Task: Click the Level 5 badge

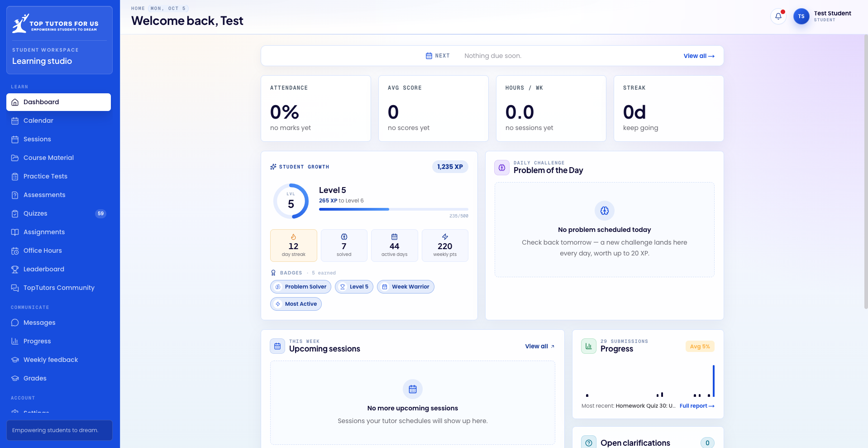Action: [x=354, y=287]
